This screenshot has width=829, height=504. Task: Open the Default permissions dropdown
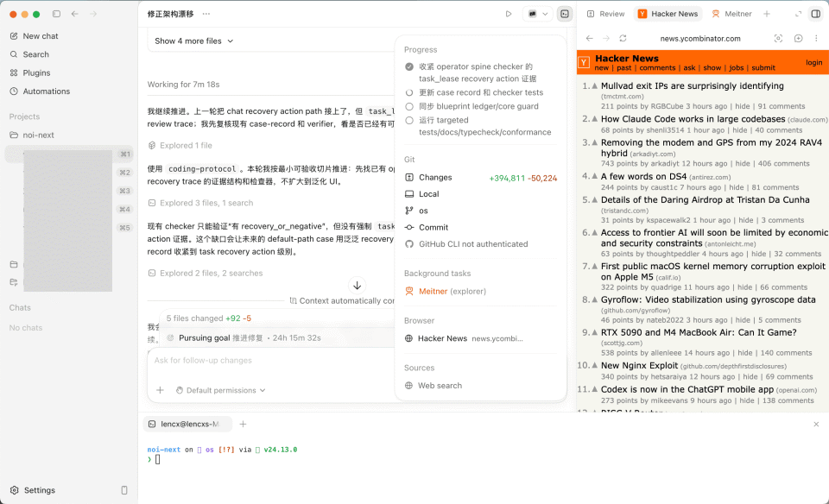[x=220, y=390]
